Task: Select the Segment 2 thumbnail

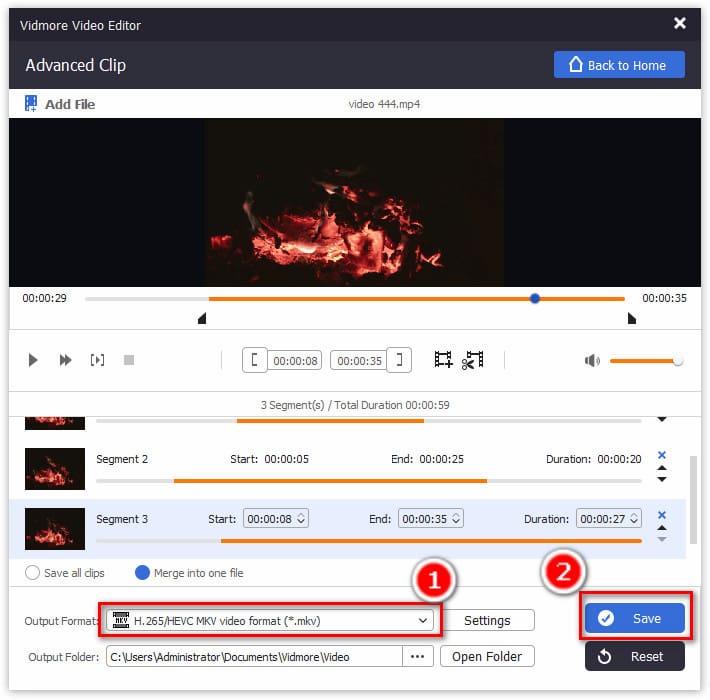Action: [x=48, y=468]
